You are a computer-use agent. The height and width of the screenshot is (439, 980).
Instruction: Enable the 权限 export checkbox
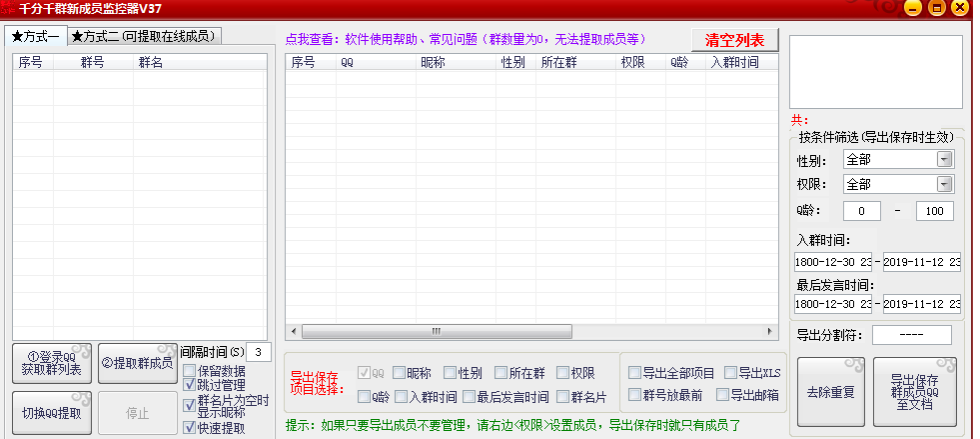562,373
